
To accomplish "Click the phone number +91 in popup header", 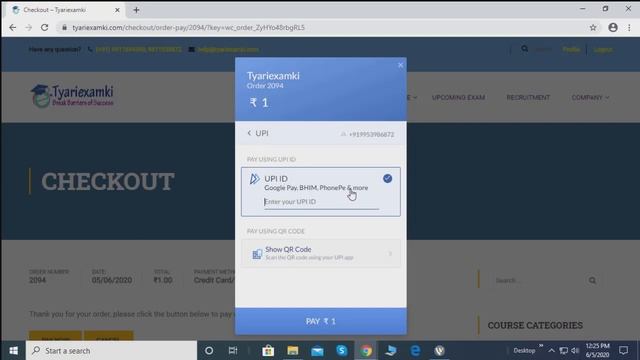I will click(371, 134).
